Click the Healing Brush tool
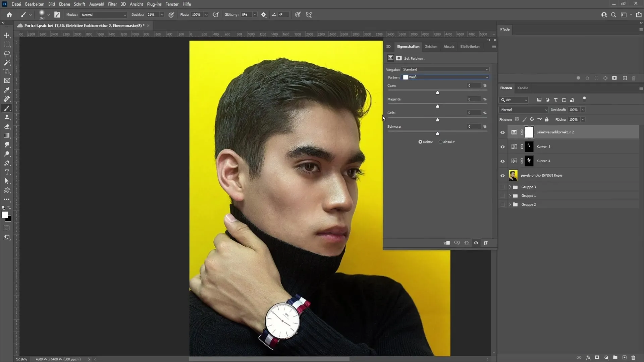This screenshot has height=362, width=644. pos(7,99)
